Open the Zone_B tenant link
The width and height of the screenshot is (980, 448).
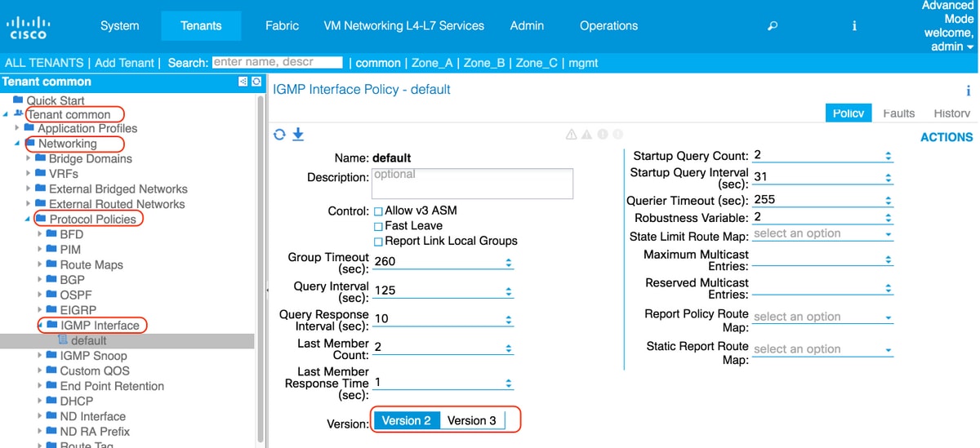pyautogui.click(x=484, y=63)
